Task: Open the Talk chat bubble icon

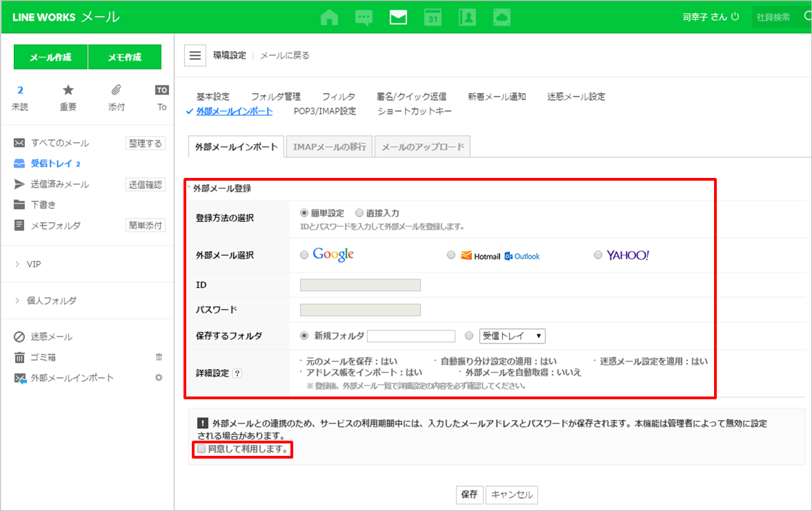Action: pyautogui.click(x=364, y=17)
